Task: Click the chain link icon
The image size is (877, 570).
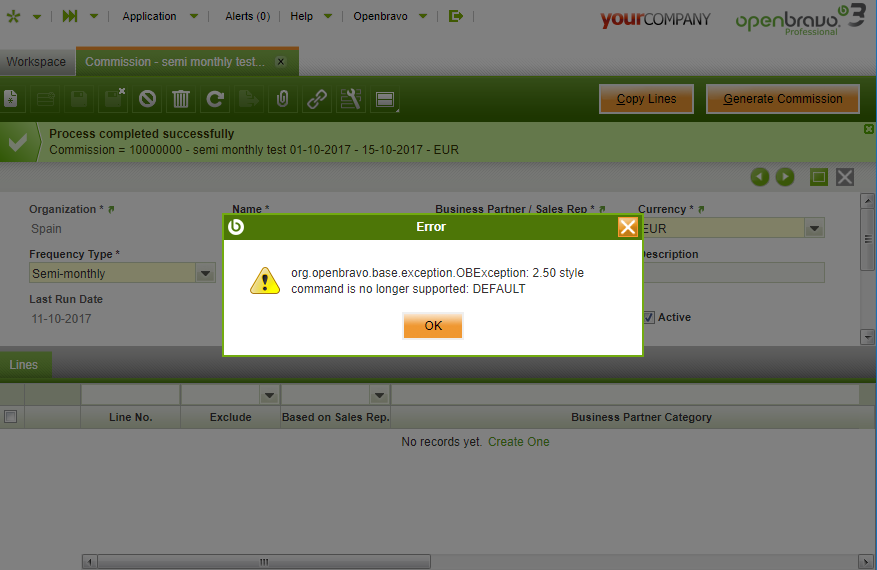Action: (316, 99)
